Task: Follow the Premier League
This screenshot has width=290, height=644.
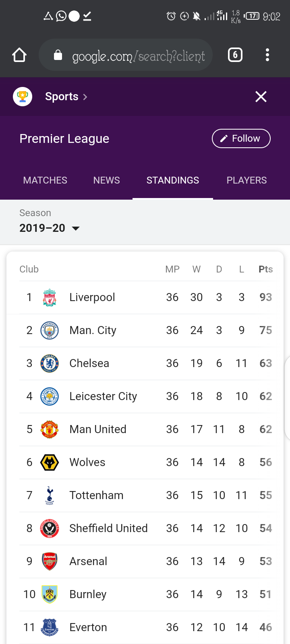Action: 241,138
